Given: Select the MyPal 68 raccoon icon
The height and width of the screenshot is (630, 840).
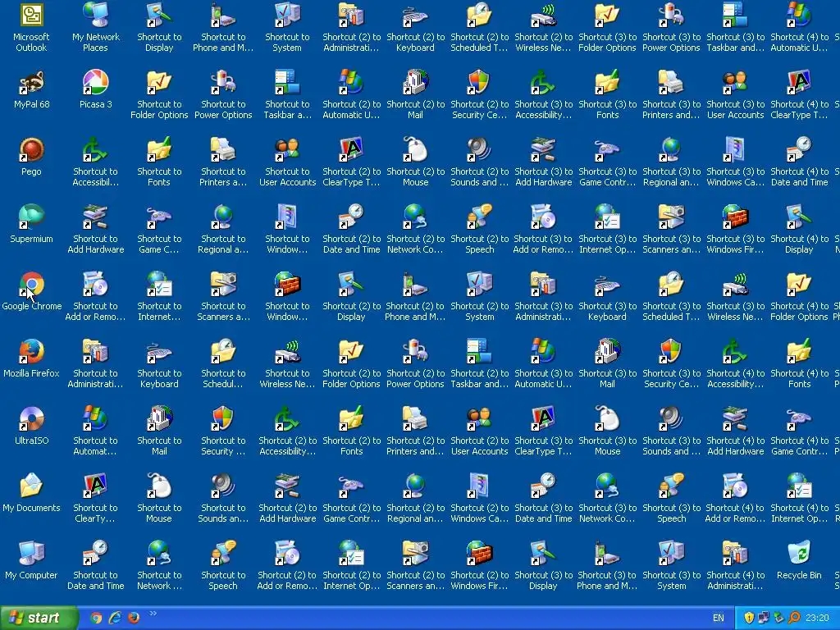Looking at the screenshot, I should pos(31,83).
